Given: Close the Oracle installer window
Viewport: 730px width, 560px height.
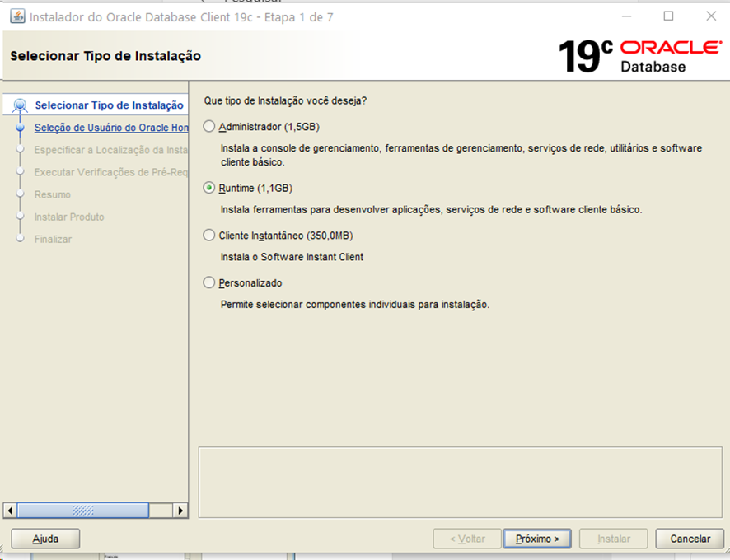Looking at the screenshot, I should pos(711,16).
